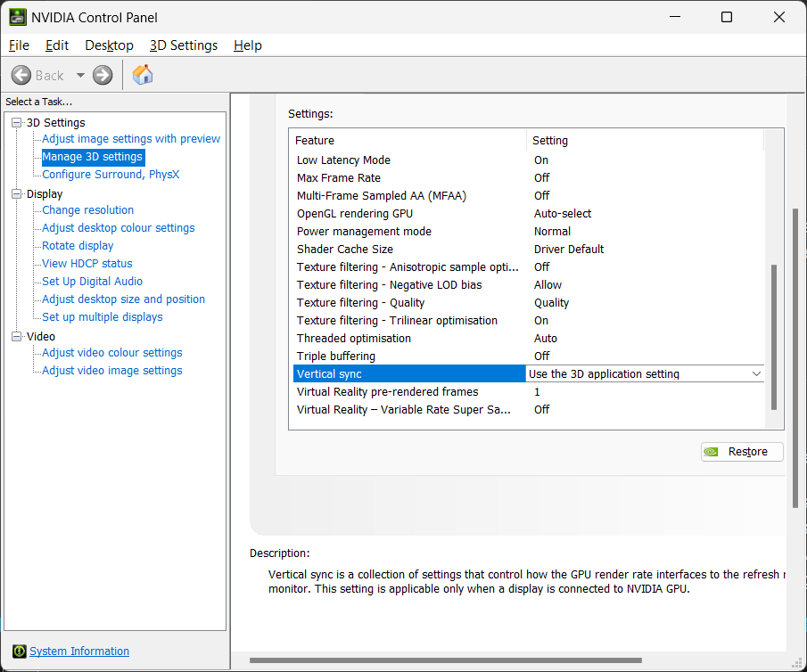Collapse the 3D Settings tree node
Screen dimensions: 807x672
[x=16, y=122]
